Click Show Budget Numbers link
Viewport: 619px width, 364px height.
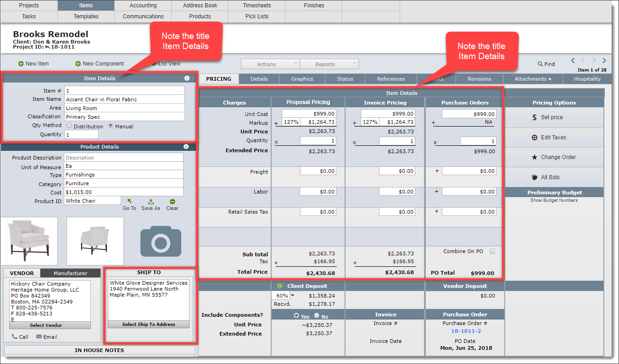(554, 200)
